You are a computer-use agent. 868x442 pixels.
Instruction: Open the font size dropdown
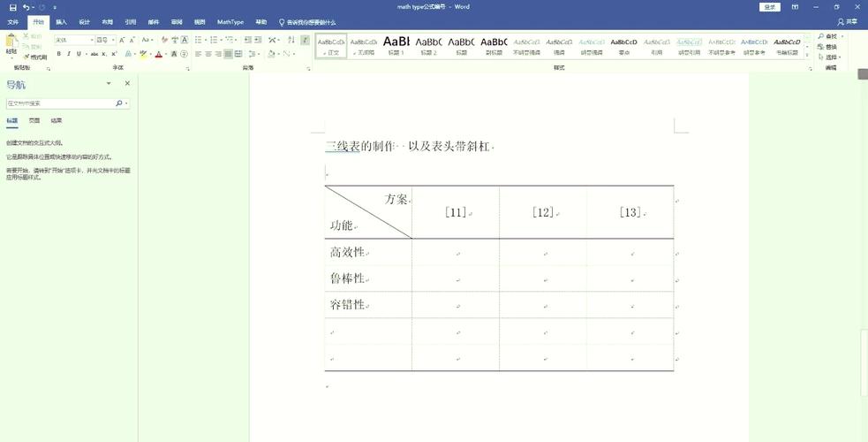point(113,40)
